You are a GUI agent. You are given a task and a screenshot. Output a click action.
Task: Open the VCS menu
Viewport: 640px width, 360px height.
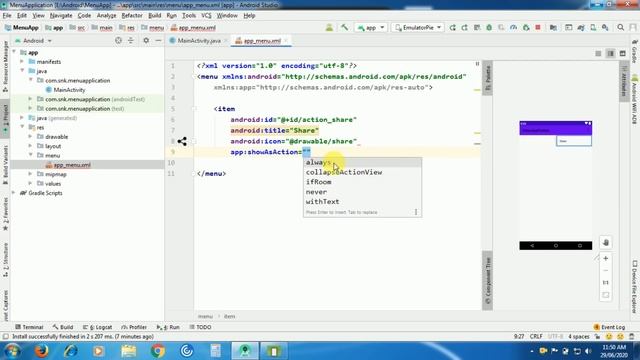tap(206, 16)
